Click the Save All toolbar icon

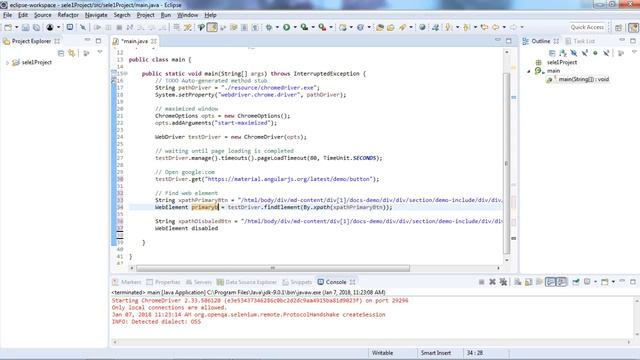(36, 27)
